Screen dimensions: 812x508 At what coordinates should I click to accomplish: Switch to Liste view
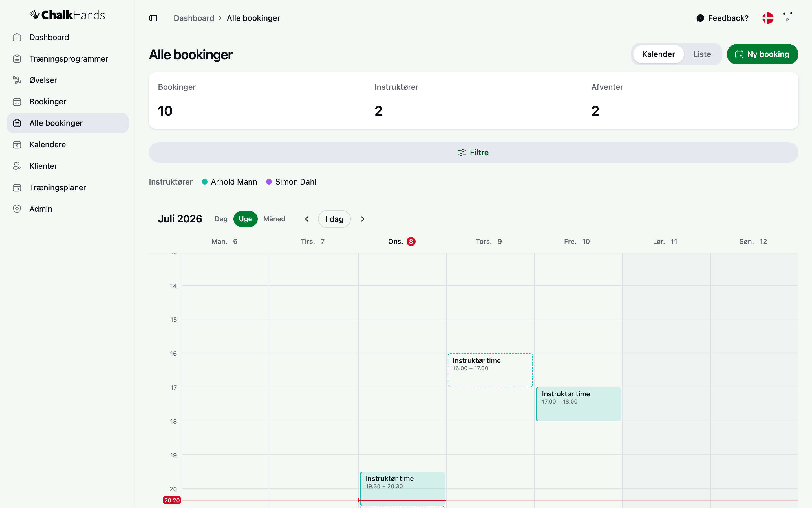[x=702, y=54]
